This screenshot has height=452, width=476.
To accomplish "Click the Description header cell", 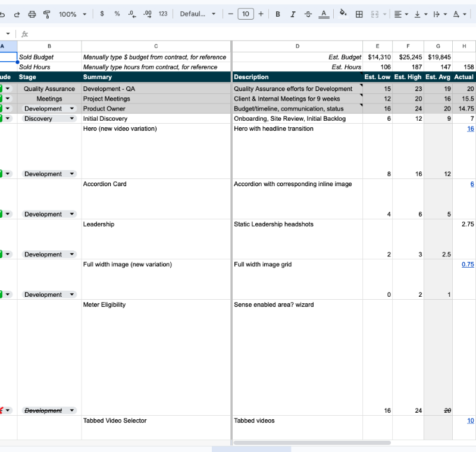I will (297, 77).
